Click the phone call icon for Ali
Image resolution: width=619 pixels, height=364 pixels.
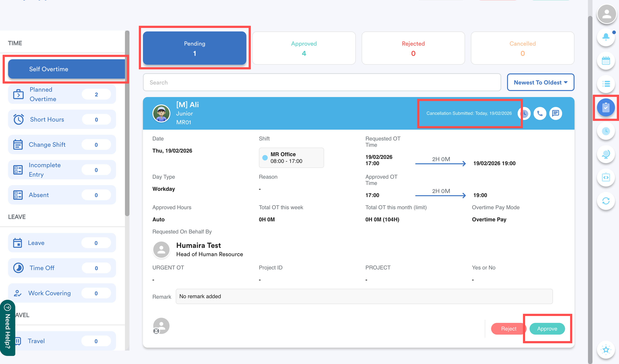point(540,113)
